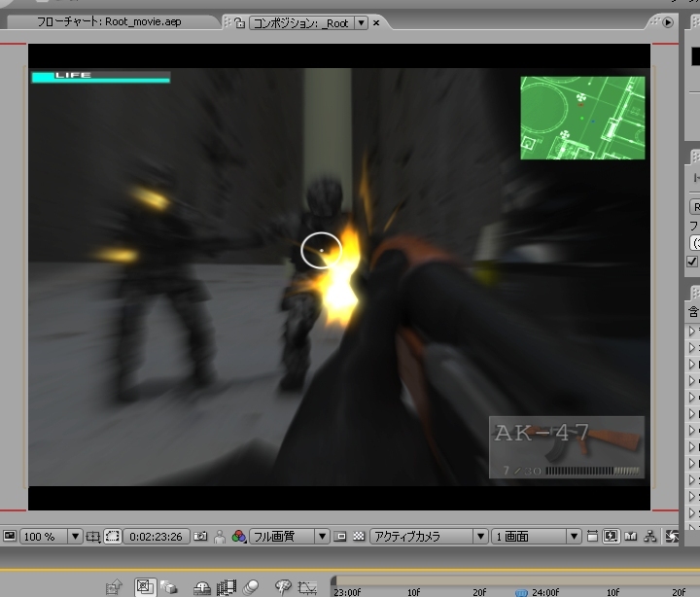
Task: Toggle the transparency grid checkerboard
Action: coord(359,537)
